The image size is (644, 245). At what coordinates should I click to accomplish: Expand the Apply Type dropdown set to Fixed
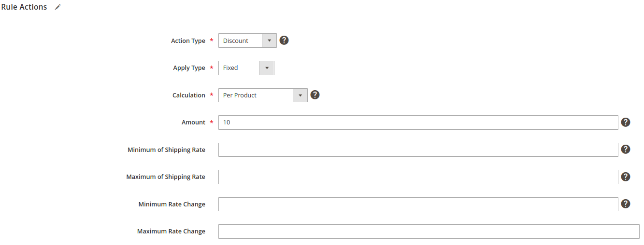tap(246, 68)
